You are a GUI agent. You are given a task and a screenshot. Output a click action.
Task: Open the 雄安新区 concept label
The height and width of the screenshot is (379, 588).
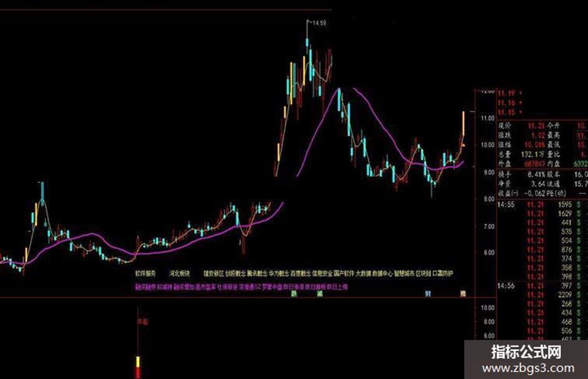[214, 274]
